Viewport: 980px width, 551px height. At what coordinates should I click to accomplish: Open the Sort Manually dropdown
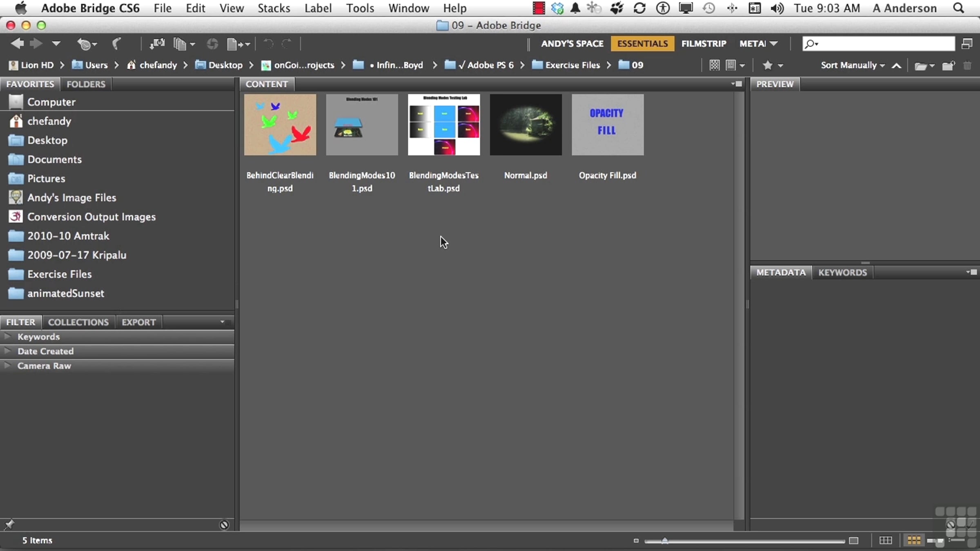coord(853,65)
